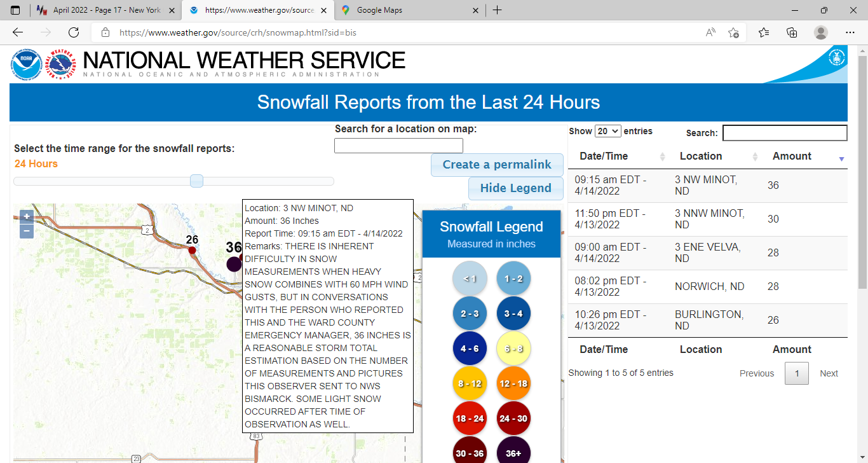The height and width of the screenshot is (463, 868).
Task: Open browser Collections icon
Action: (792, 32)
